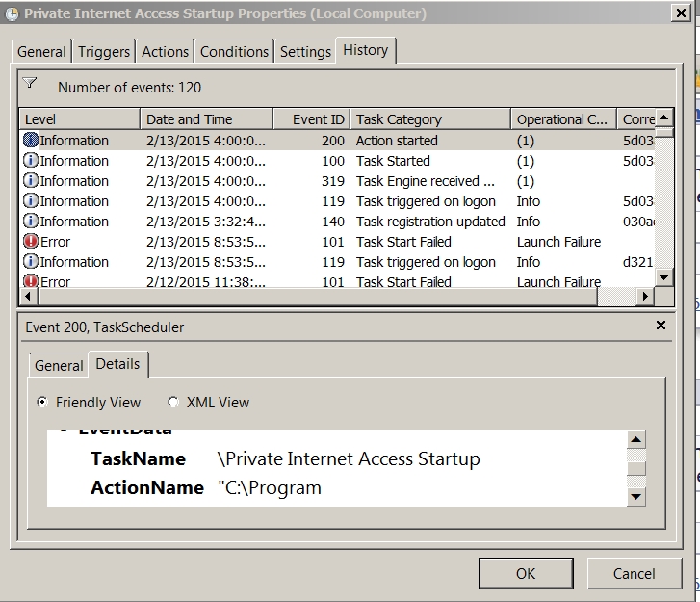Click details pane scroll up arrow
This screenshot has width=700, height=602.
click(x=636, y=440)
